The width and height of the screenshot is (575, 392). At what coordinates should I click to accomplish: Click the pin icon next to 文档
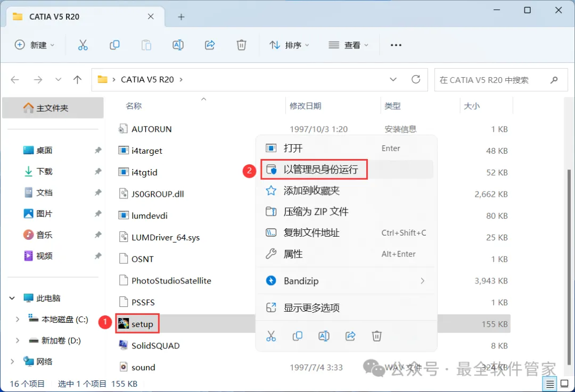click(x=98, y=193)
